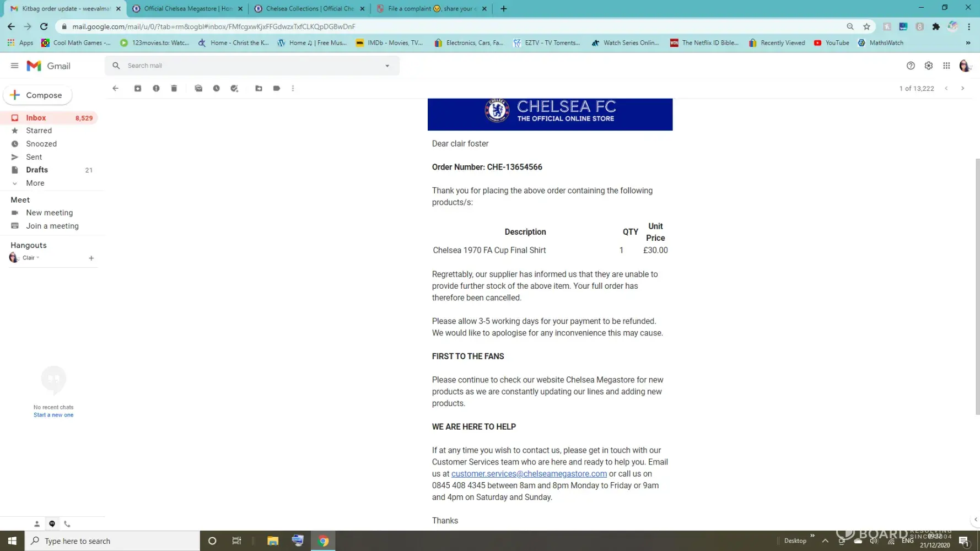Open YouTube bookmark
Screen dimensions: 980x551
(831, 43)
